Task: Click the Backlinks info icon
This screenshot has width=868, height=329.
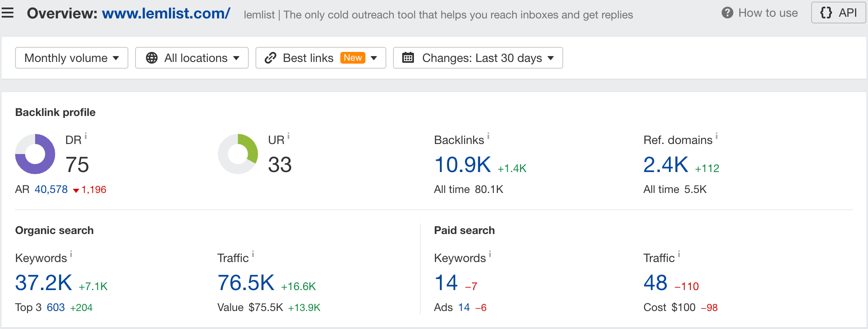Action: click(x=488, y=136)
